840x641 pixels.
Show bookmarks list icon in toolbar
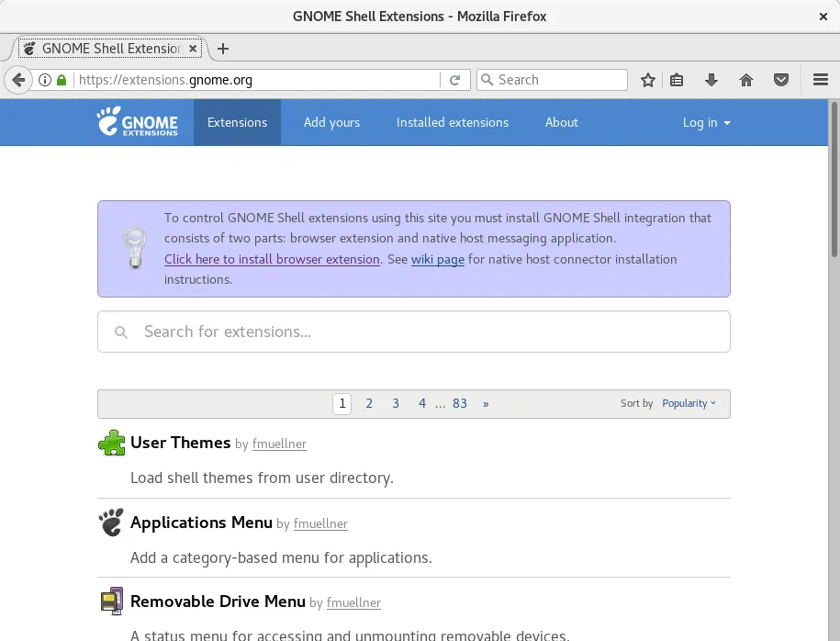(677, 80)
